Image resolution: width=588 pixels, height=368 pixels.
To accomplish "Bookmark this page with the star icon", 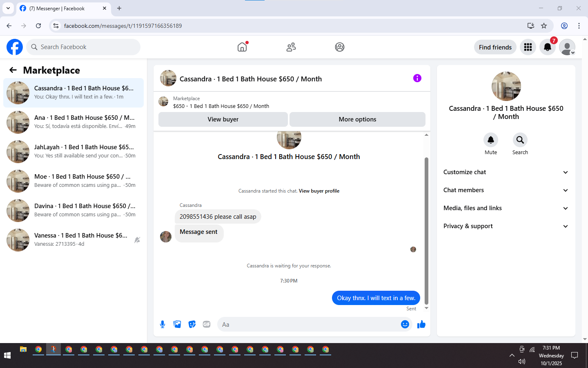I will pyautogui.click(x=544, y=26).
